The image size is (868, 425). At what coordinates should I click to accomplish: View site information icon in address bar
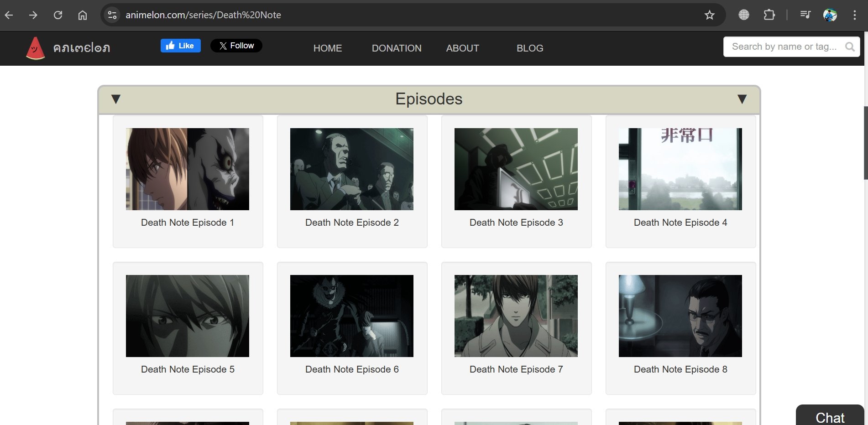tap(112, 15)
